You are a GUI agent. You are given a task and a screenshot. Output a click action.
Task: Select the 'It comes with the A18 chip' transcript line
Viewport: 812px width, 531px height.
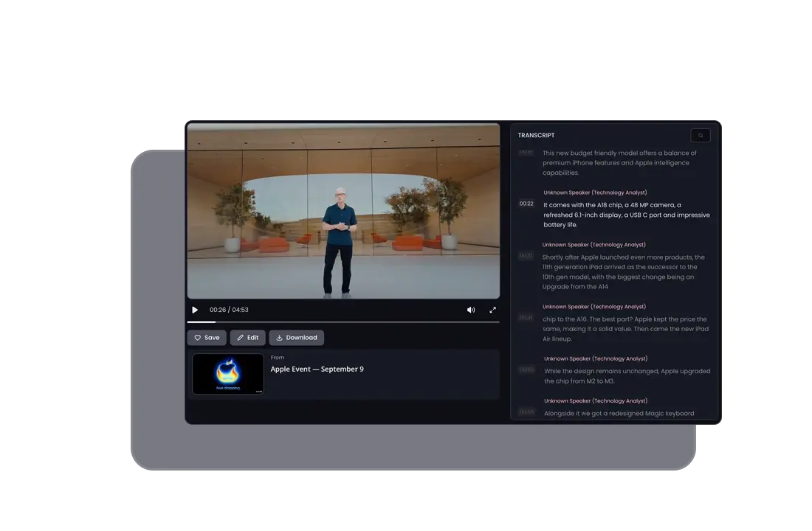click(x=626, y=215)
